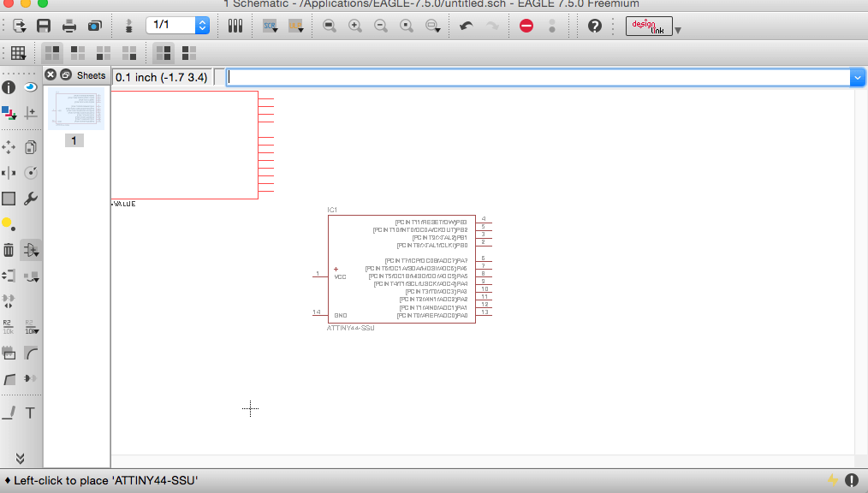This screenshot has height=493, width=868.
Task: Select the Mark tool
Action: click(31, 113)
